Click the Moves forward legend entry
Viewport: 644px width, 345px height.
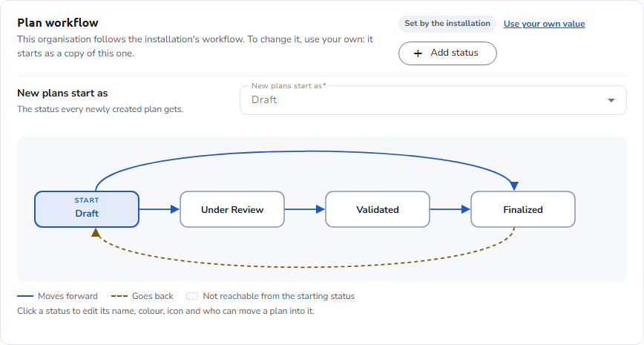(x=58, y=296)
